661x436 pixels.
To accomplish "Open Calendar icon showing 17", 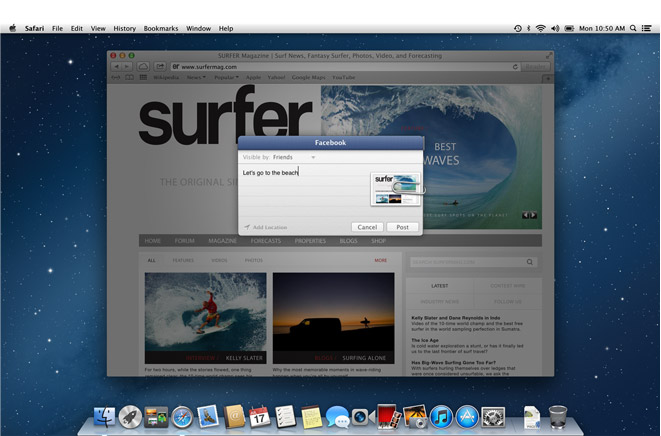I will [260, 417].
